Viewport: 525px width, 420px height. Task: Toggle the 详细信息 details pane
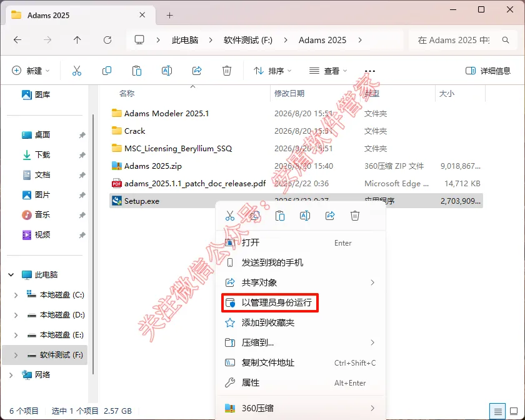[x=488, y=71]
